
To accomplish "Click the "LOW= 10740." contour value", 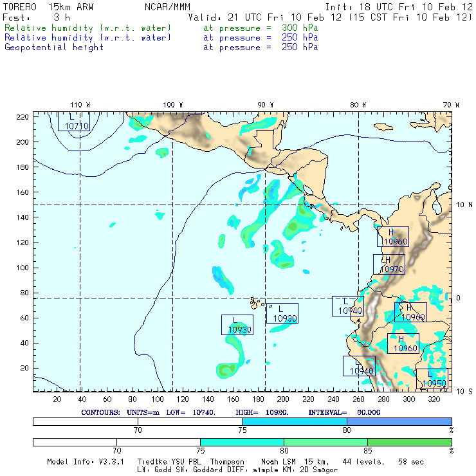I will (190, 412).
